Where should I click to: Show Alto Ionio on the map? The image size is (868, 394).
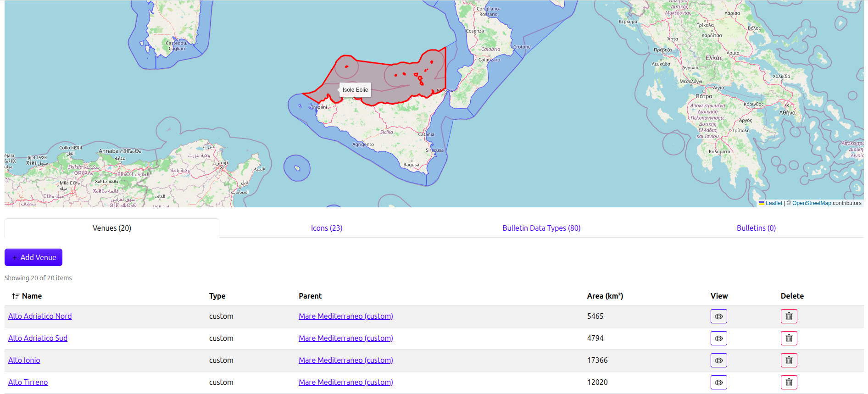pos(718,360)
